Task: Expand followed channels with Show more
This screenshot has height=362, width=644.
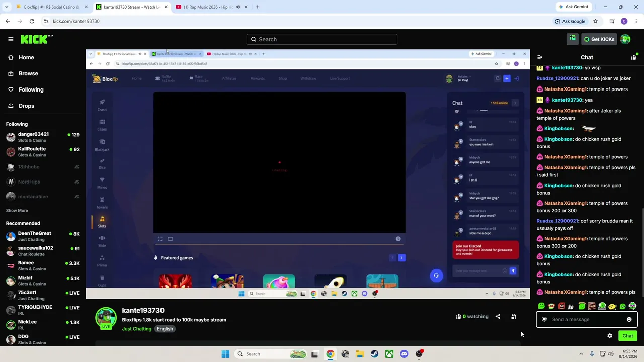Action: click(17, 210)
